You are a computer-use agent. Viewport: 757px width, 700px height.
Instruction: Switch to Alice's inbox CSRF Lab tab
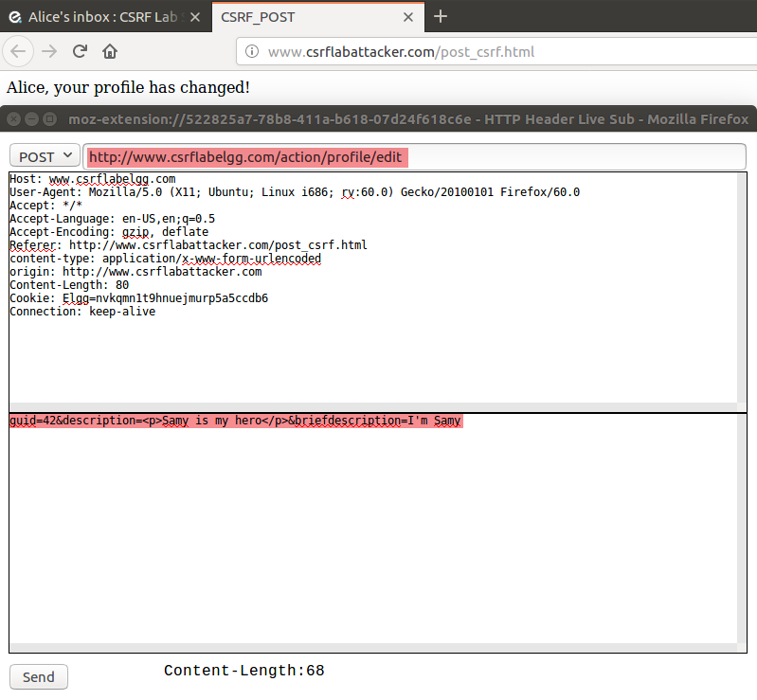click(x=106, y=17)
